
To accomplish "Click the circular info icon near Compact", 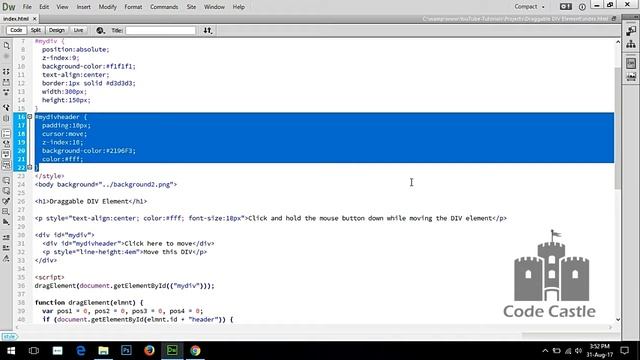I will (582, 7).
